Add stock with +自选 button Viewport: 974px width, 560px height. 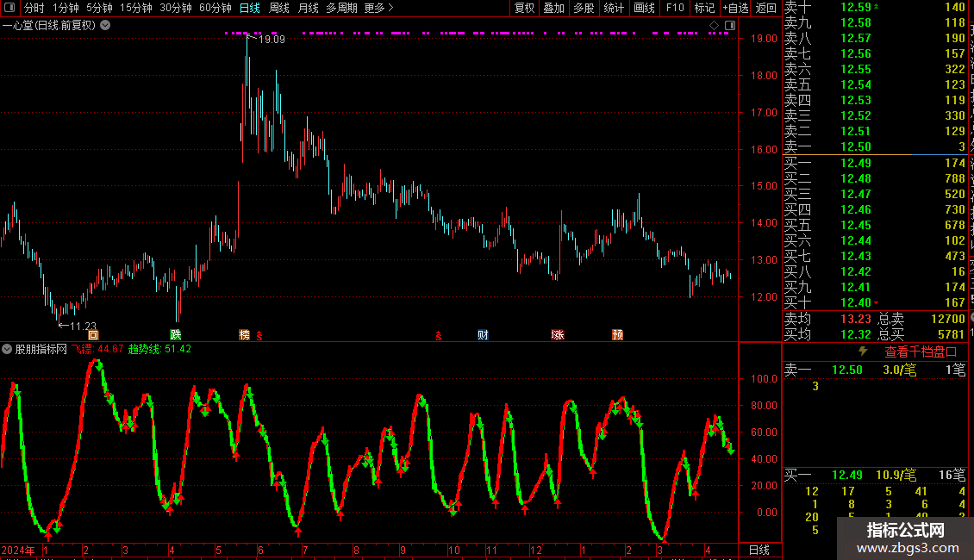pos(735,8)
